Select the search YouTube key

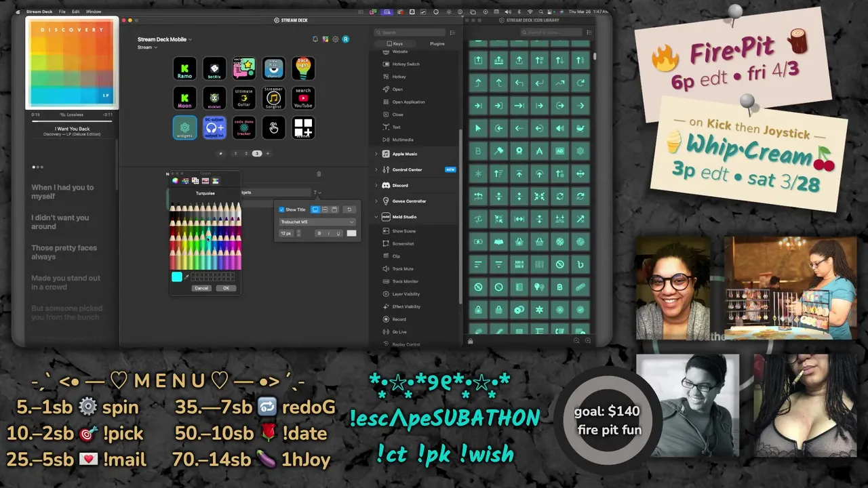[x=303, y=98]
